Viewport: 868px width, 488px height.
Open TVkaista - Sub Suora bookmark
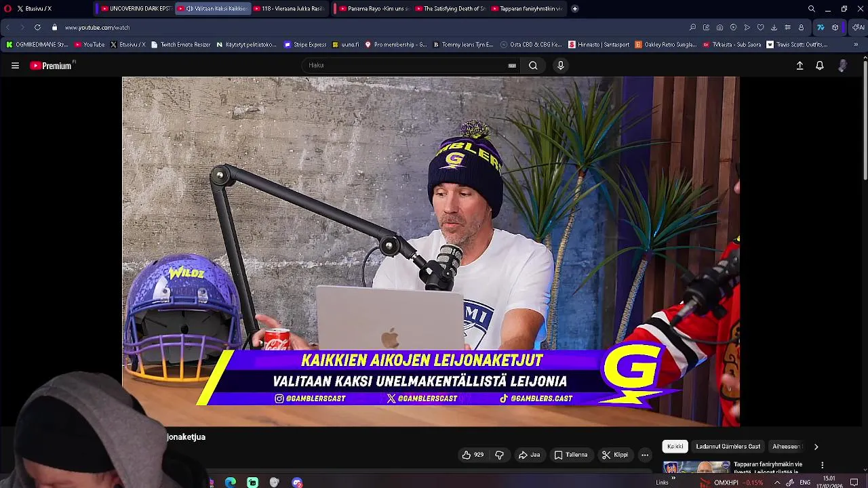[732, 45]
